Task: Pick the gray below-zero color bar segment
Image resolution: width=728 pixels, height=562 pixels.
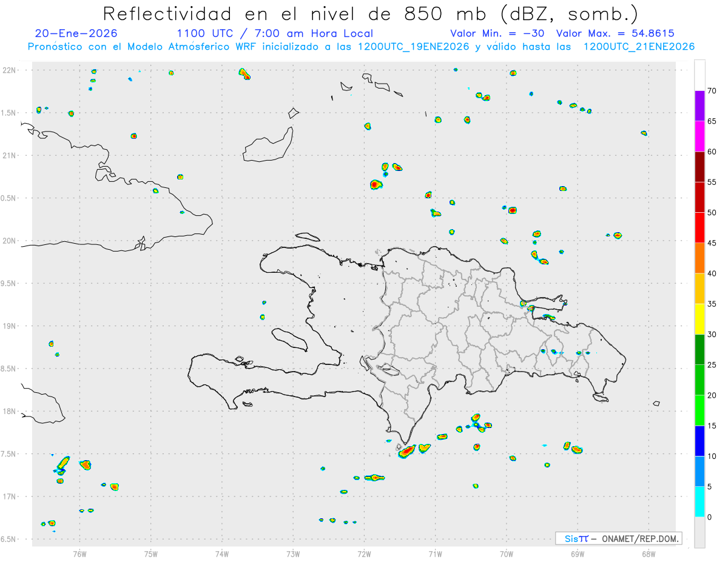Action: pos(699,532)
